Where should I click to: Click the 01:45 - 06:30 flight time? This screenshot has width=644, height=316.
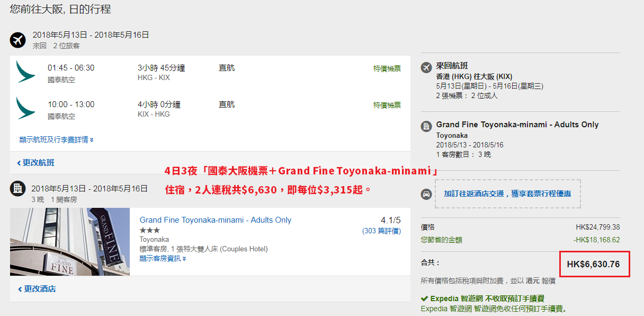pos(71,68)
